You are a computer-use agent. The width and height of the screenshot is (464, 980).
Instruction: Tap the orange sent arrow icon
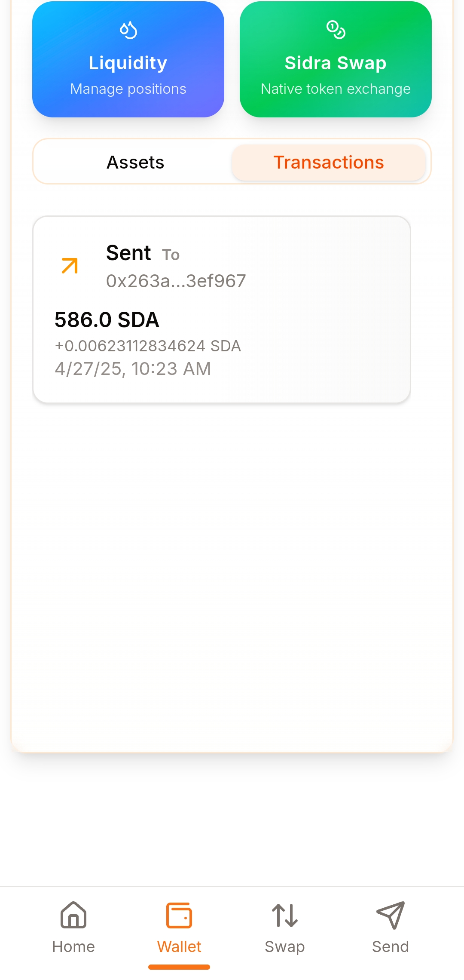(70, 266)
